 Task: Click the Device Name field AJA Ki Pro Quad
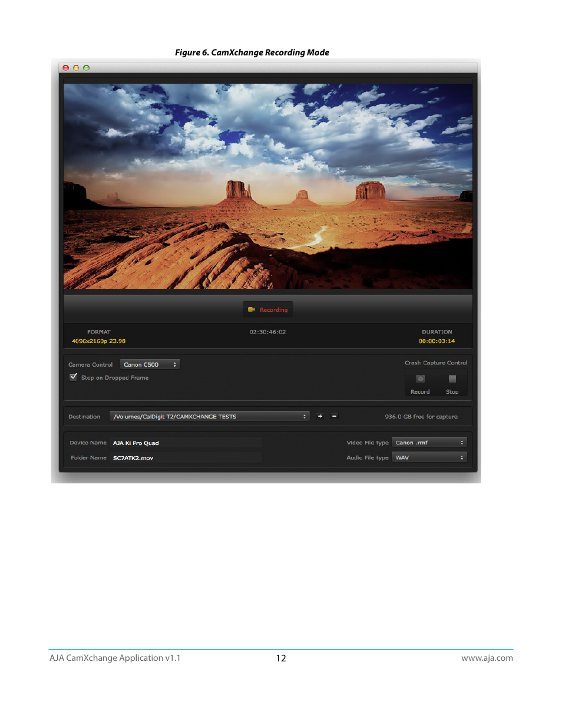click(x=187, y=443)
